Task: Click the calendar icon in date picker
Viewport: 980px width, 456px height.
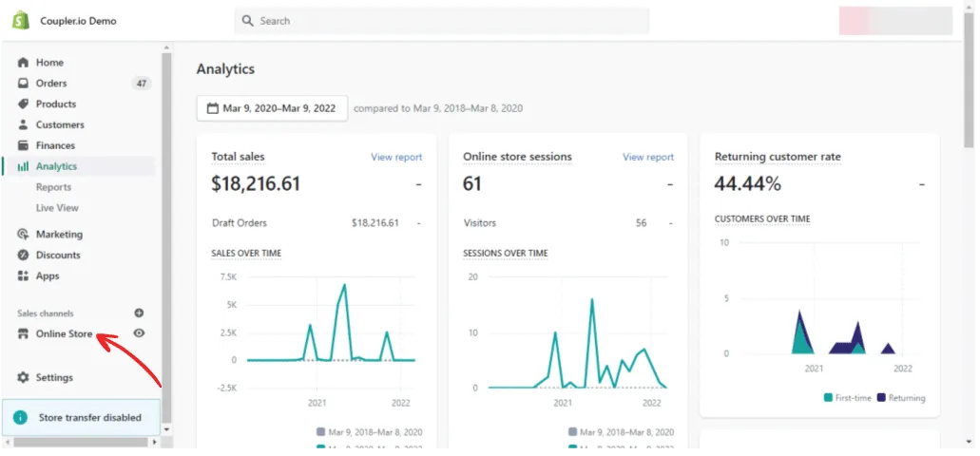Action: point(212,108)
